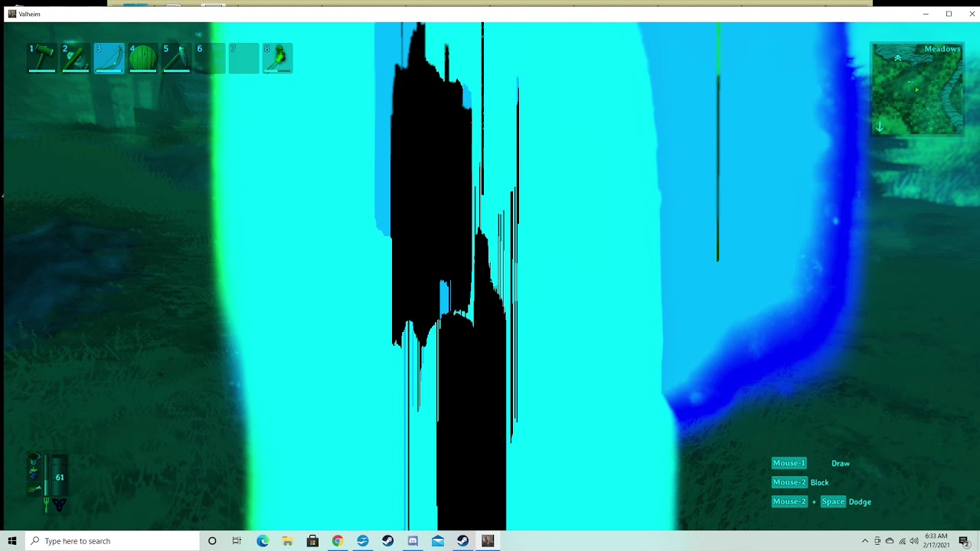Viewport: 980px width, 551px height.
Task: Open Microsoft Store from the taskbar
Action: (312, 541)
